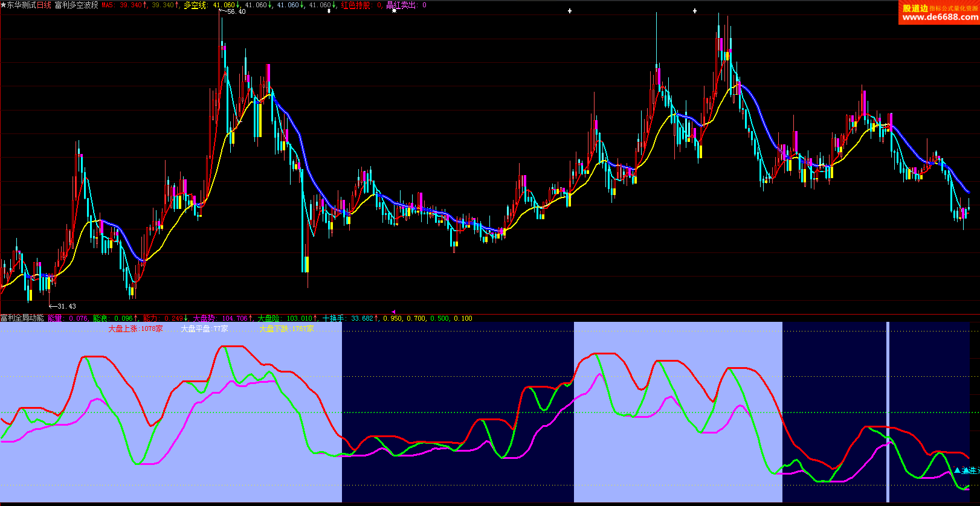
Task: Click the white asterisk marker below 晶红卖出
Action: click(x=394, y=11)
